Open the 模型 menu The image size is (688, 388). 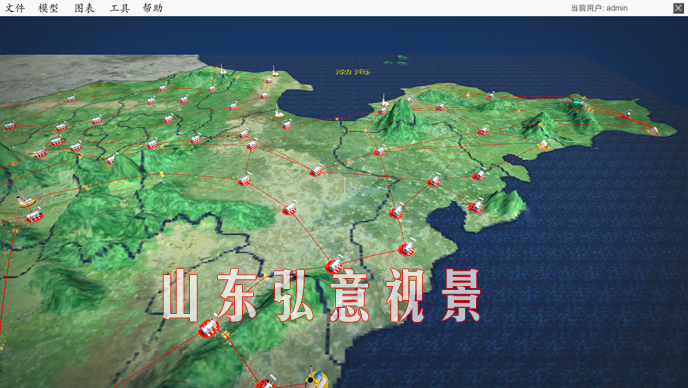coord(48,8)
